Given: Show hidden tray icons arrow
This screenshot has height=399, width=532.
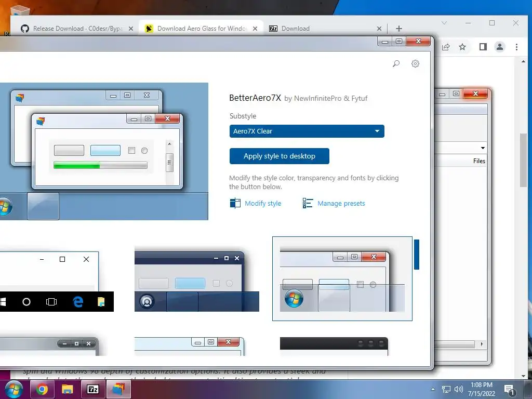Looking at the screenshot, I should 433,389.
